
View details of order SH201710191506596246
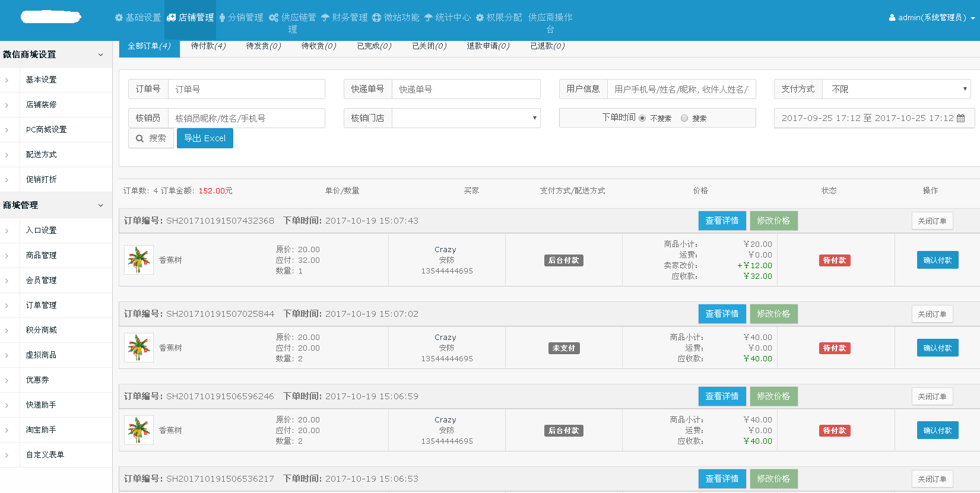[722, 396]
